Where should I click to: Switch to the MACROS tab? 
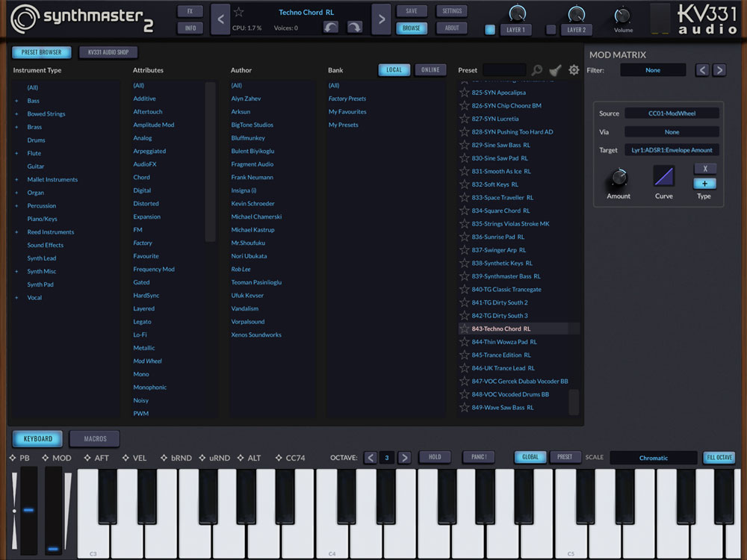point(94,438)
